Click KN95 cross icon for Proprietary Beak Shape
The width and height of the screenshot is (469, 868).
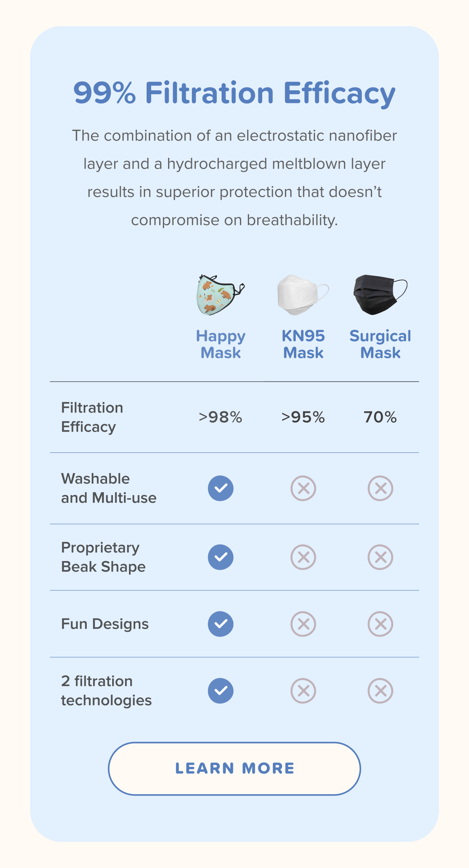pyautogui.click(x=303, y=557)
